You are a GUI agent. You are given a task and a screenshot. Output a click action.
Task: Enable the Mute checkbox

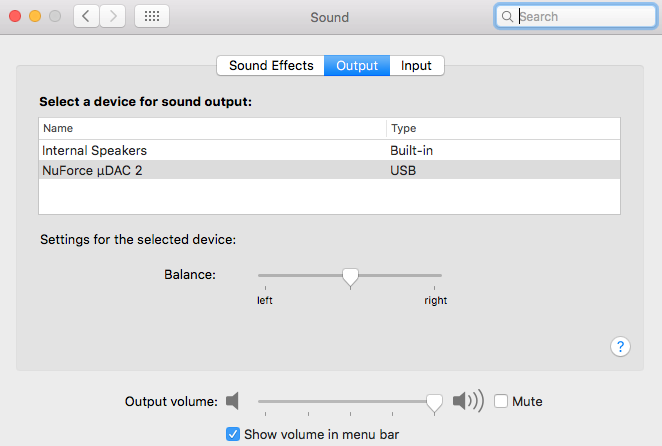501,401
